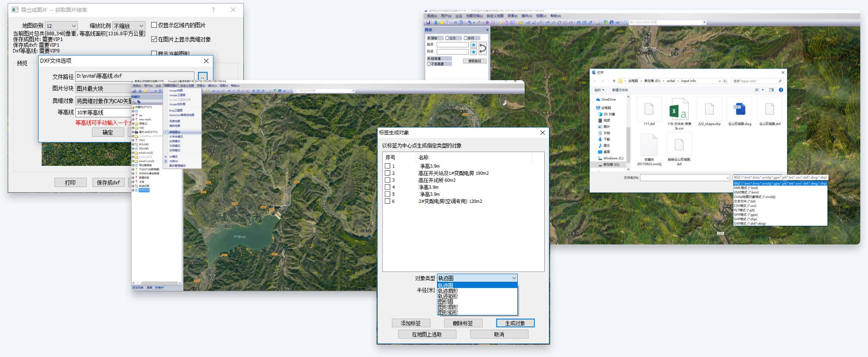Enable 仅显示区域内的图片 checkbox
Viewport: 868px width, 357px height.
click(x=154, y=25)
